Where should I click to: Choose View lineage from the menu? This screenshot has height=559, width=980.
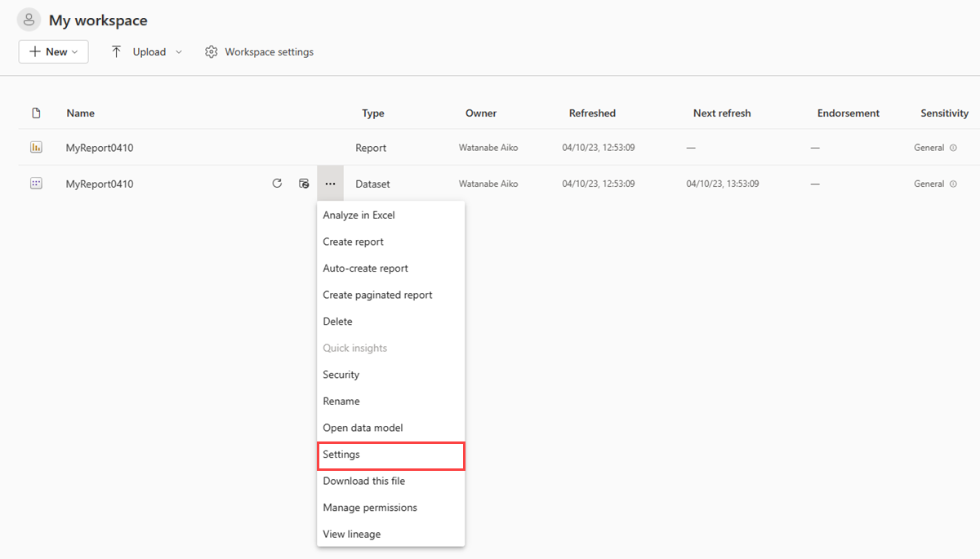click(351, 534)
